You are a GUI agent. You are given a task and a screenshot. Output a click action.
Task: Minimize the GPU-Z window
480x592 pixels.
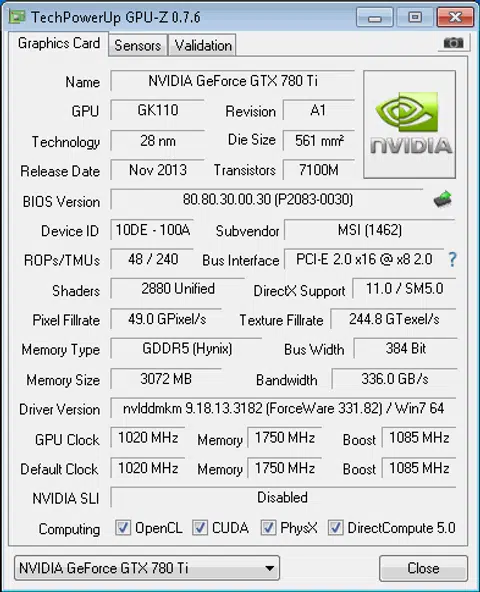click(x=375, y=17)
